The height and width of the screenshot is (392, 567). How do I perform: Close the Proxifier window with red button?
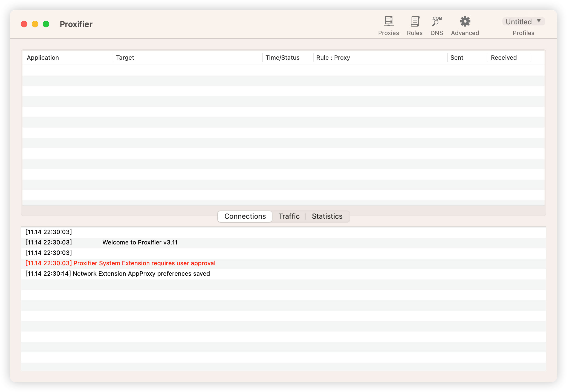[x=24, y=24]
